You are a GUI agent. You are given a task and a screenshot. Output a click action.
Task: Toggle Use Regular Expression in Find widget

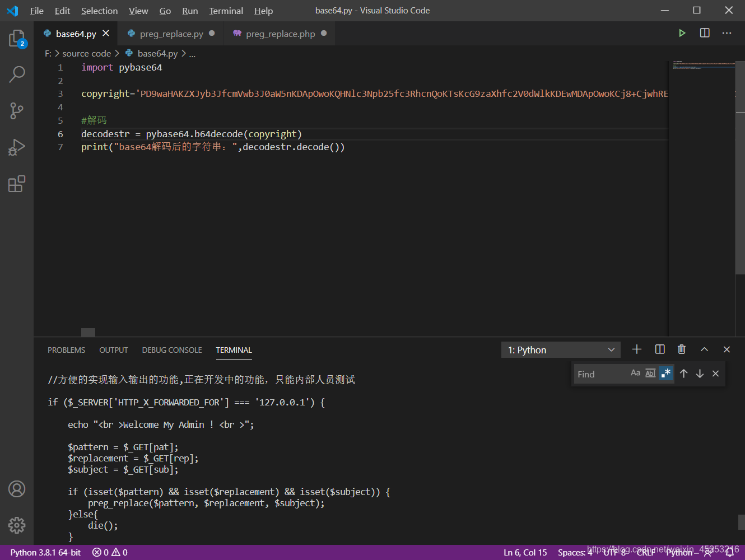[x=665, y=373]
